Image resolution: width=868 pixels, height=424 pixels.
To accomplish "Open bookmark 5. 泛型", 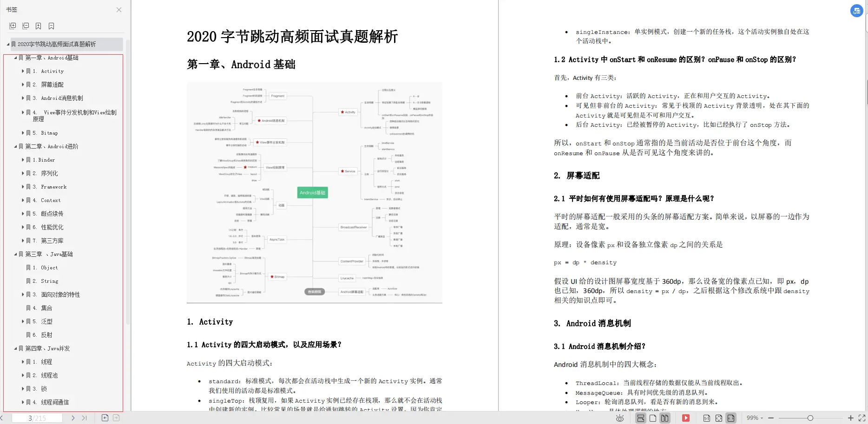I will [42, 321].
